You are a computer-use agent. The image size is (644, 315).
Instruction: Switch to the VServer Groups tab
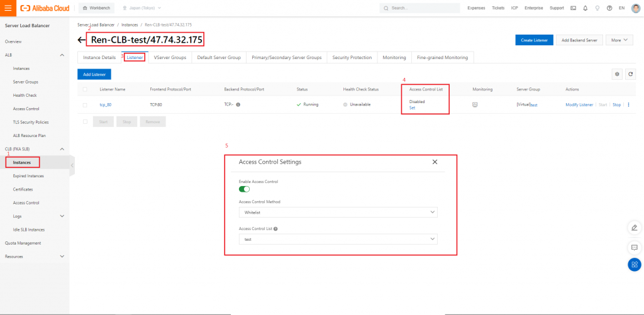[170, 57]
